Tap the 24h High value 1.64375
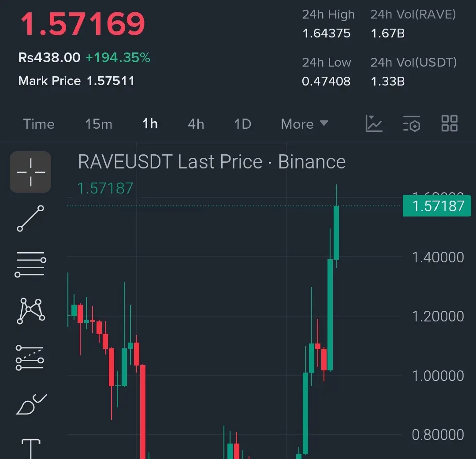 [326, 33]
